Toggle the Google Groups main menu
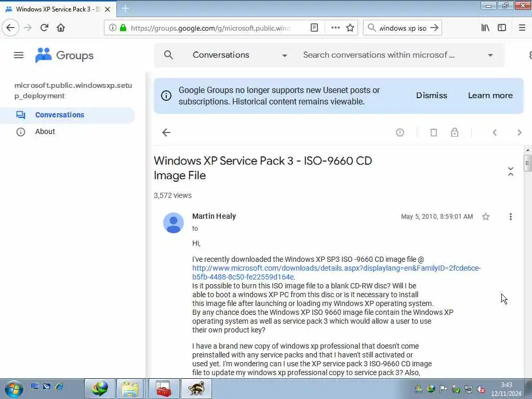 click(x=19, y=55)
